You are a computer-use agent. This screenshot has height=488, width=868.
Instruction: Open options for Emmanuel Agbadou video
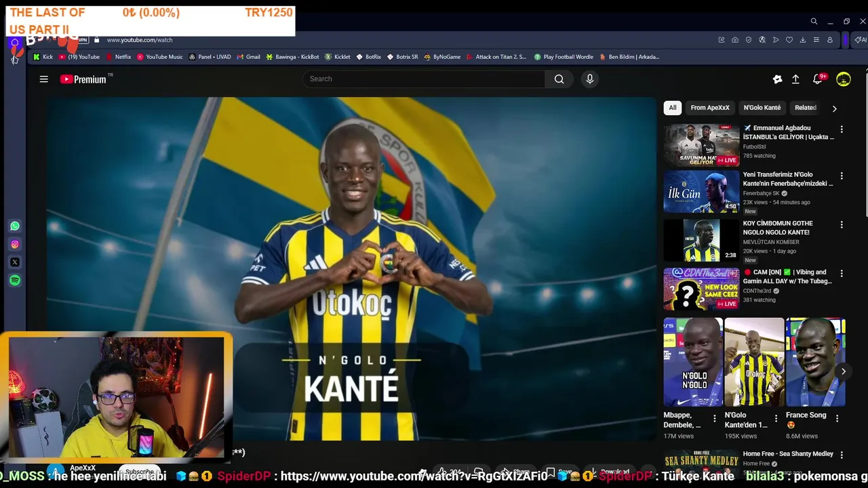(842, 129)
